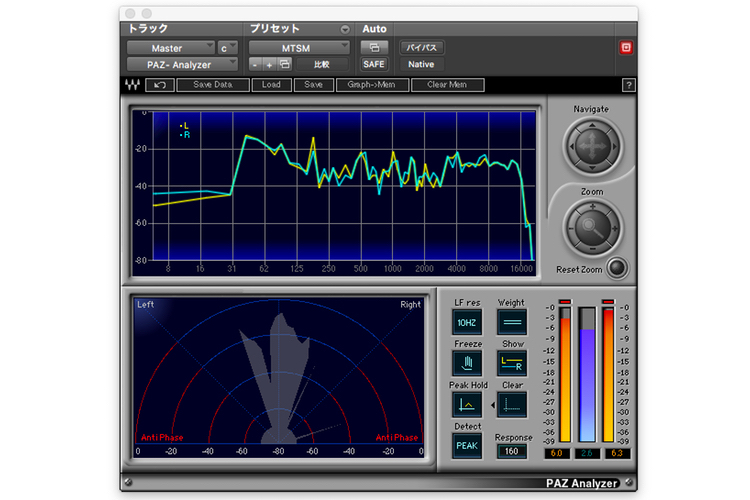
Task: Toggle the SAFE automation button
Action: point(374,64)
